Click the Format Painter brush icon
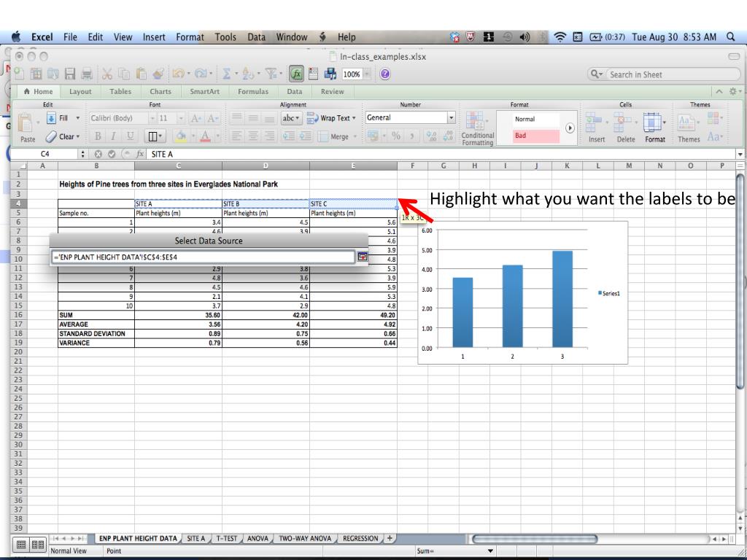Screen dimensions: 747x560 point(158,74)
